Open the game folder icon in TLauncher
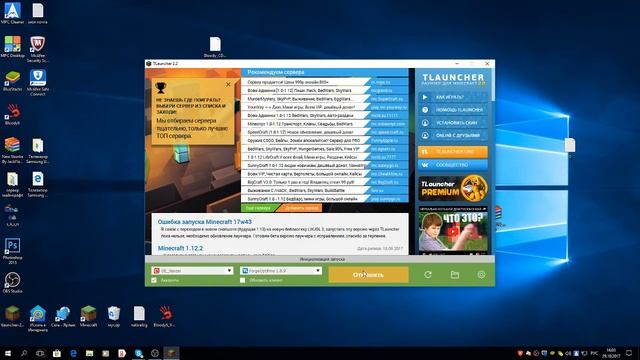The width and height of the screenshot is (640, 360). [455, 275]
